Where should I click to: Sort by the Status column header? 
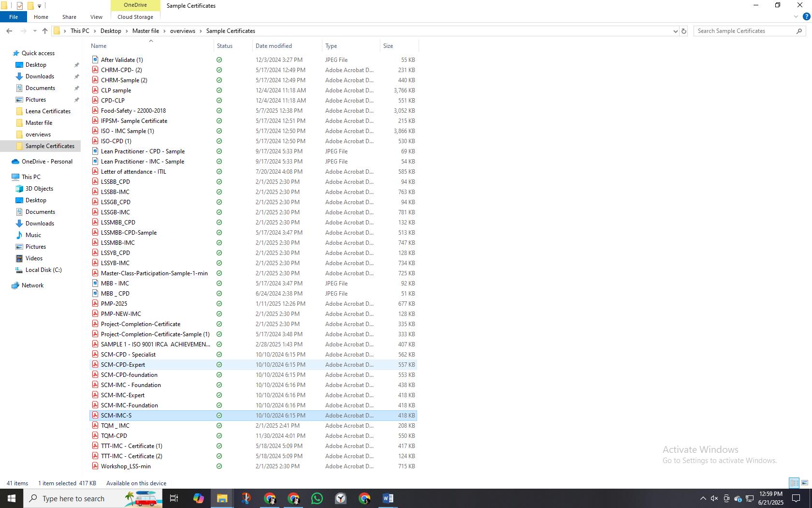pyautogui.click(x=233, y=46)
